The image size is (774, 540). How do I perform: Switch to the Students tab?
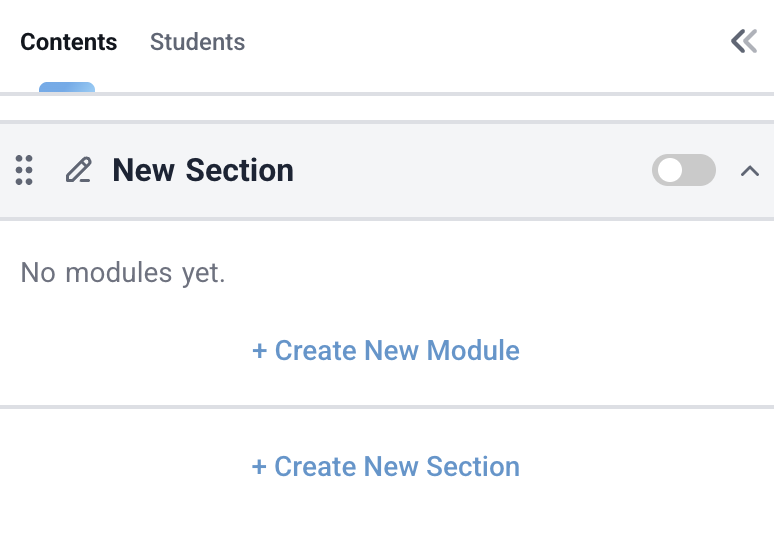197,42
